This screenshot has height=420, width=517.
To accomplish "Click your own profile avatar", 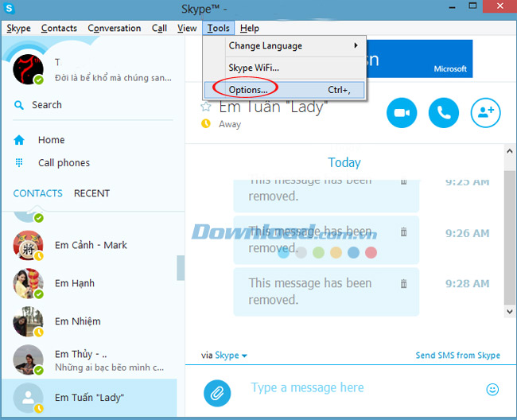I will pyautogui.click(x=28, y=69).
